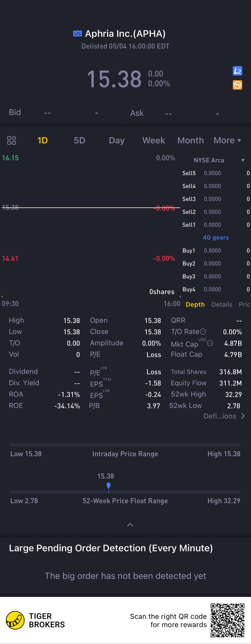251x644 pixels.
Task: Tap the info icon beside T/O Rate
Action: coord(203,332)
